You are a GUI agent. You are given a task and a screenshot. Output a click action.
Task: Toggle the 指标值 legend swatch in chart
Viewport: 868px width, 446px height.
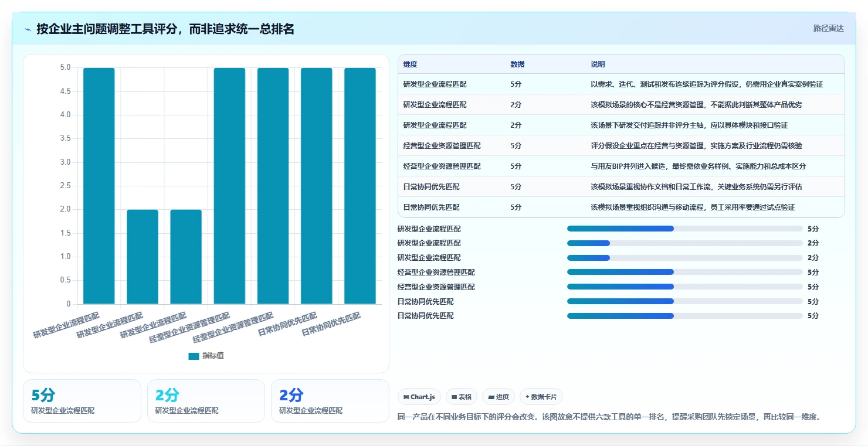coord(194,356)
